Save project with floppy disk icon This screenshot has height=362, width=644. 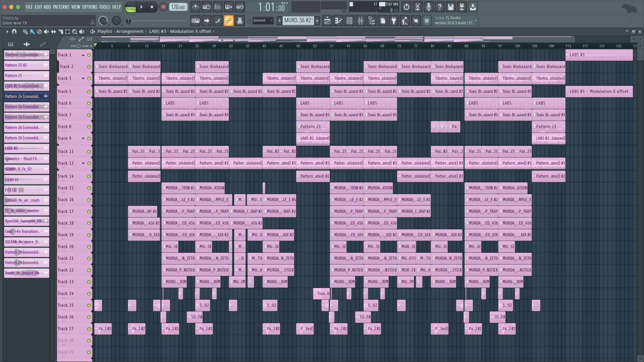[x=450, y=7]
